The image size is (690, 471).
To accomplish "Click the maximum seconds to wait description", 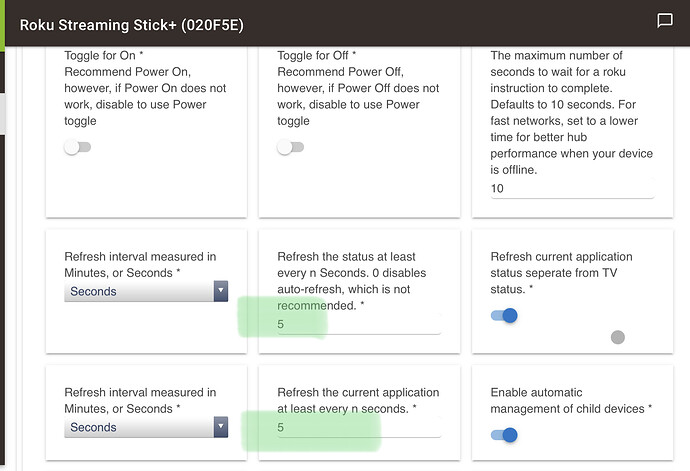I will [x=572, y=113].
